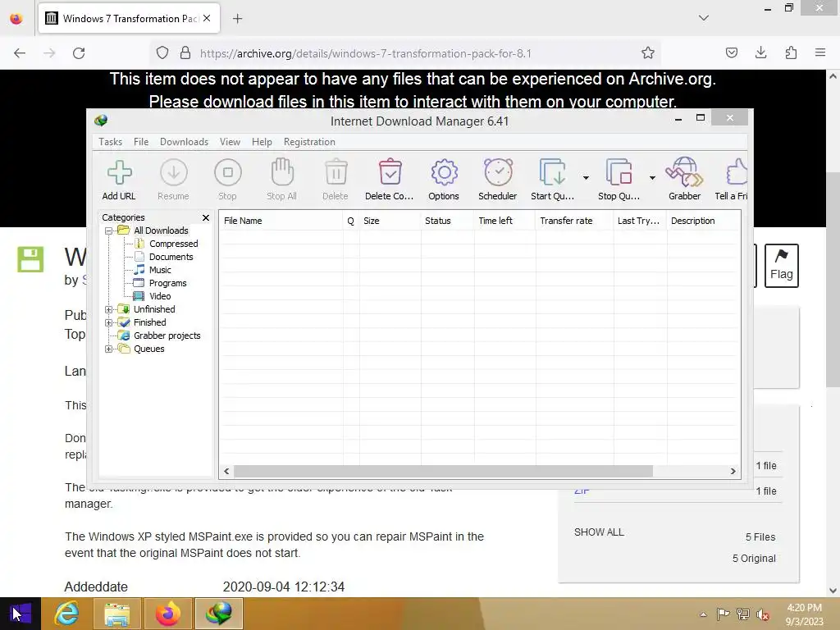840x630 pixels.
Task: Open Firefox hamburger application menu
Action: 820,52
